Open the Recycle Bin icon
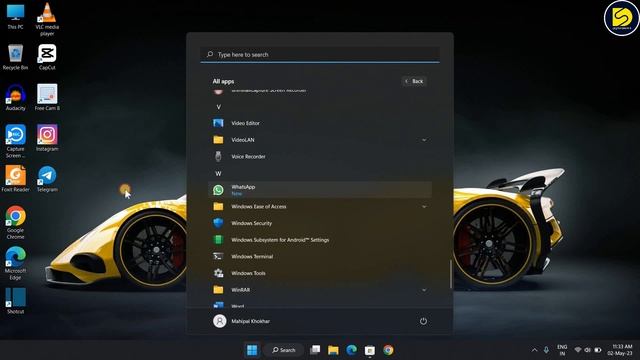 click(16, 57)
